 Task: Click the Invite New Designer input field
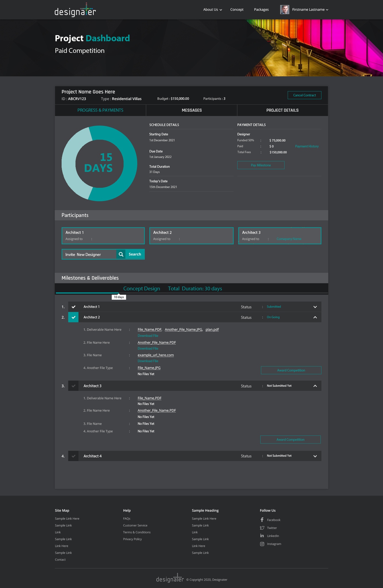[x=89, y=254]
